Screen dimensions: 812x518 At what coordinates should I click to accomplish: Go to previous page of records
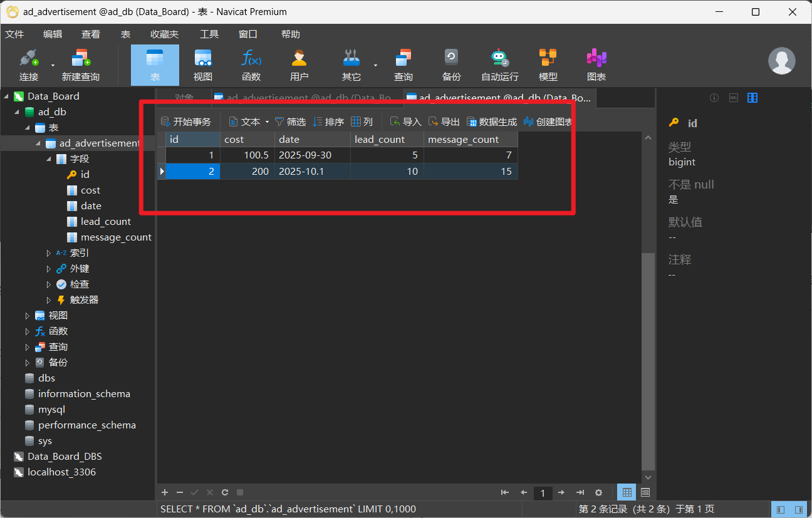(x=524, y=492)
